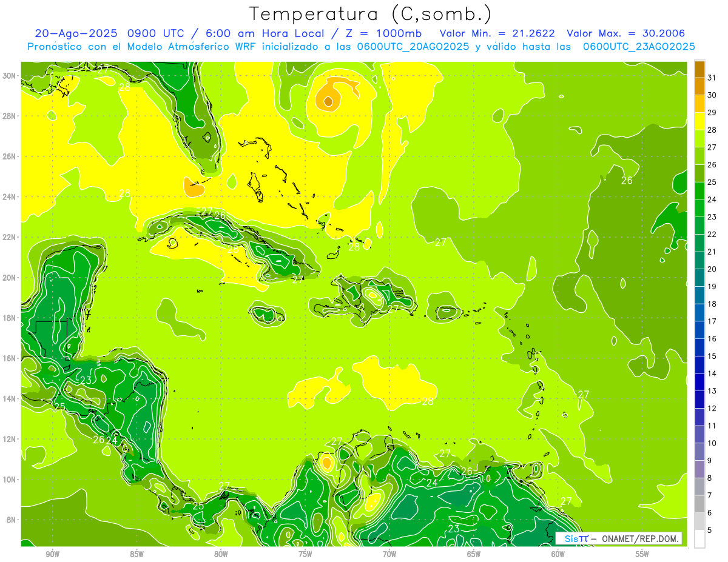This screenshot has height=562, width=728.
Task: Click the 24N latitude axis label
Action: (x=9, y=197)
